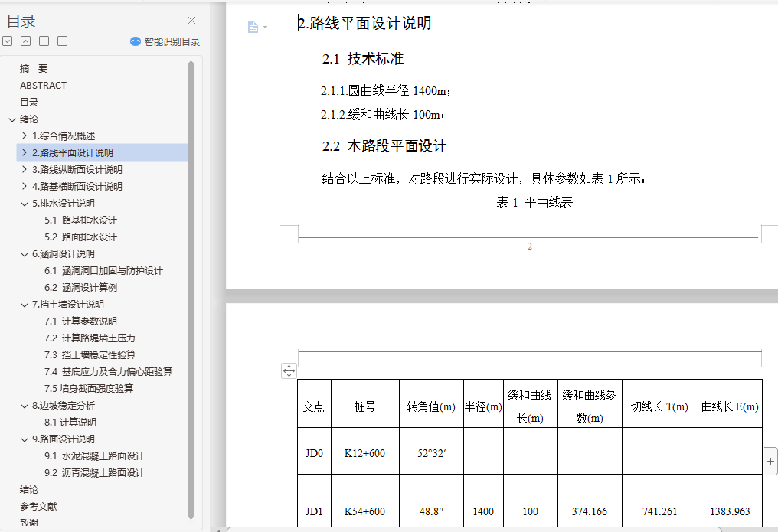
Task: Click the line 2.1.2.缓和曲线长 100m
Action: coord(383,115)
